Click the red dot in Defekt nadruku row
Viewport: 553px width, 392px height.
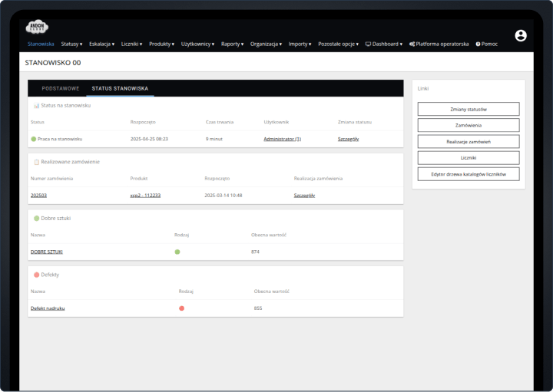pos(181,308)
